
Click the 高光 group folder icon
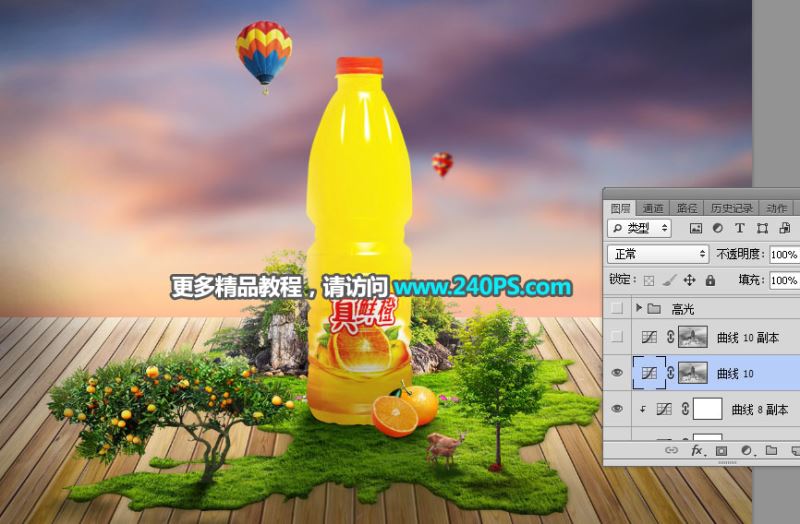pyautogui.click(x=654, y=309)
